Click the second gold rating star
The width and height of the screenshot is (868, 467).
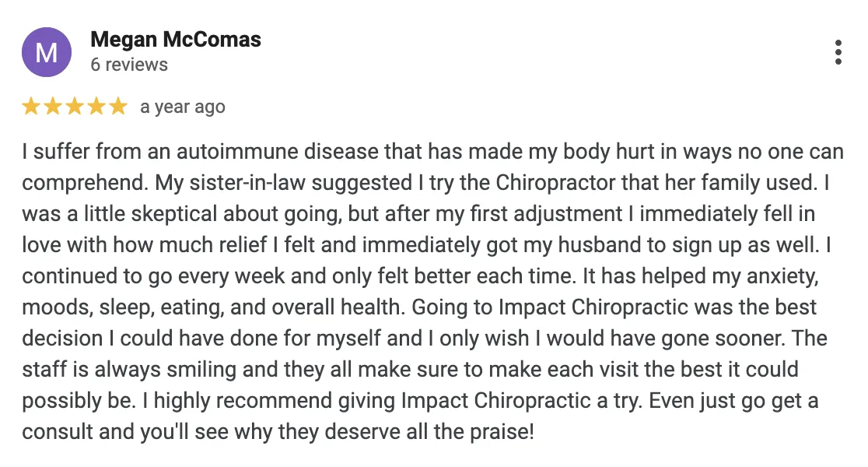pos(53,107)
